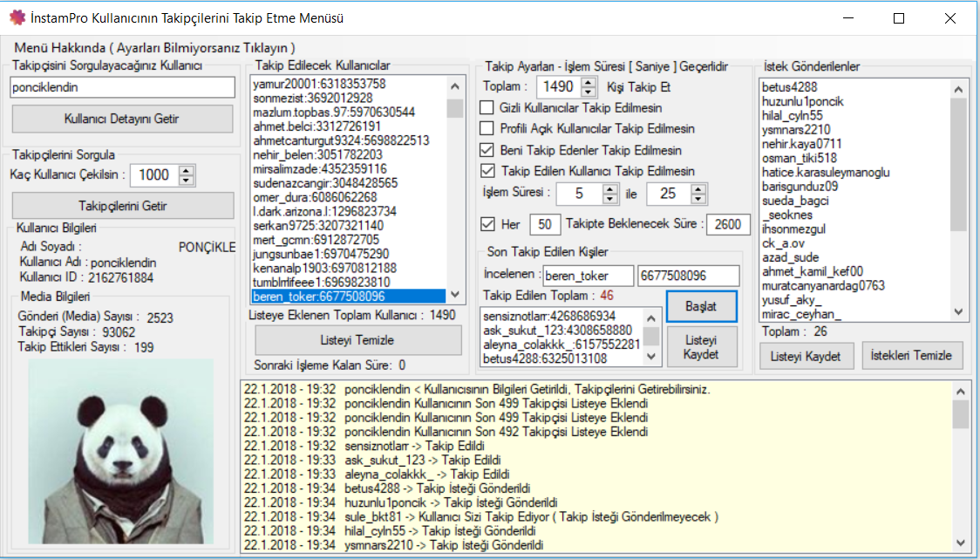The image size is (980, 560).
Task: Select omer_dura:6086062268 list row
Action: click(x=349, y=197)
